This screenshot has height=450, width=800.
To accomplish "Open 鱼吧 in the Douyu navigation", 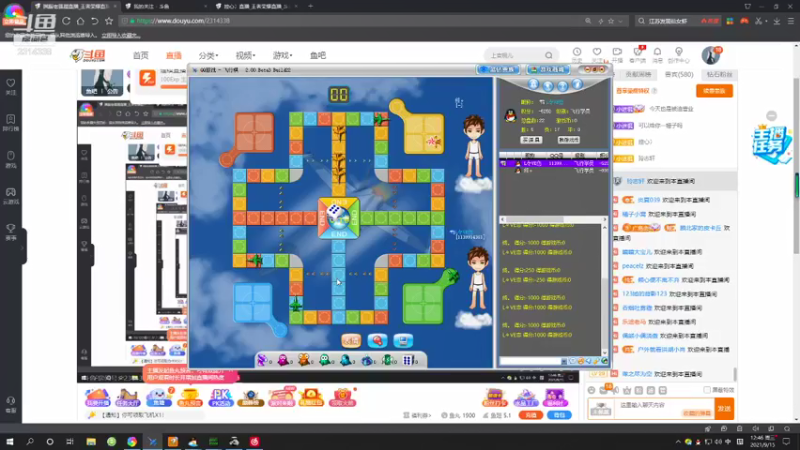I will 317,55.
